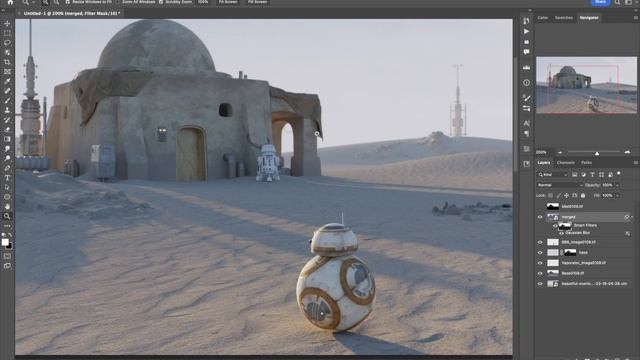Select the Move tool

(x=7, y=23)
